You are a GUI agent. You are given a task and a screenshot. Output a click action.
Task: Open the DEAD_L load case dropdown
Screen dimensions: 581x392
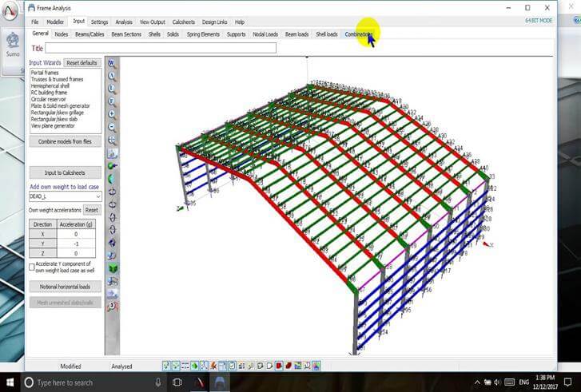(x=97, y=196)
